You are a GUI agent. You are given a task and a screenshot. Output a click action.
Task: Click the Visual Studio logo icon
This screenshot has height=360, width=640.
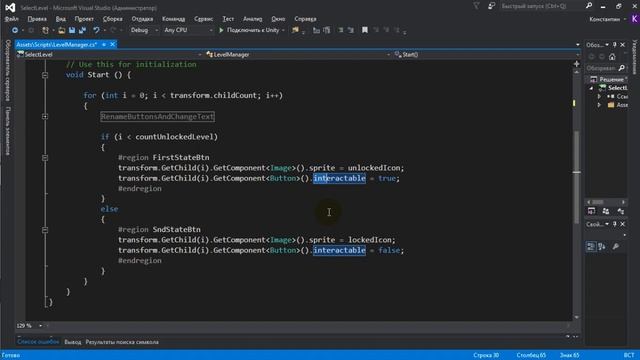[x=10, y=7]
